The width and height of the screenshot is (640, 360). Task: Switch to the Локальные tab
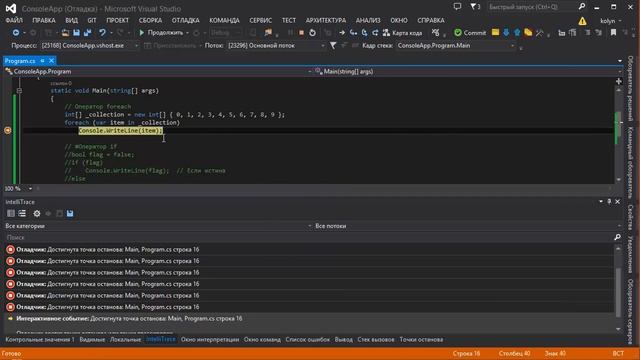coord(125,340)
